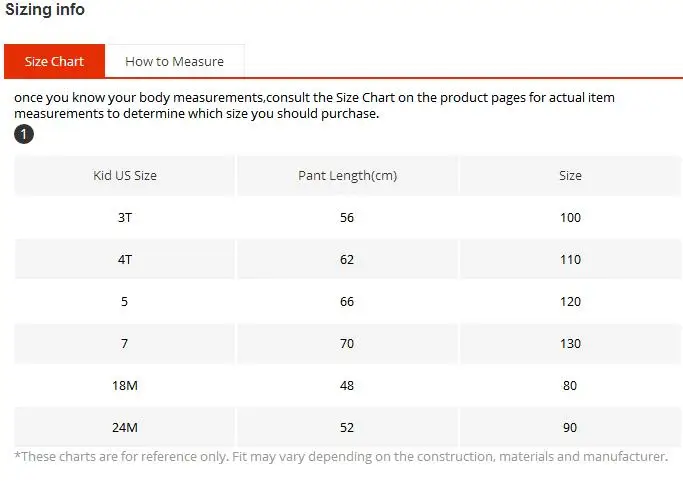Click pant length value 48
This screenshot has width=683, height=481.
347,385
